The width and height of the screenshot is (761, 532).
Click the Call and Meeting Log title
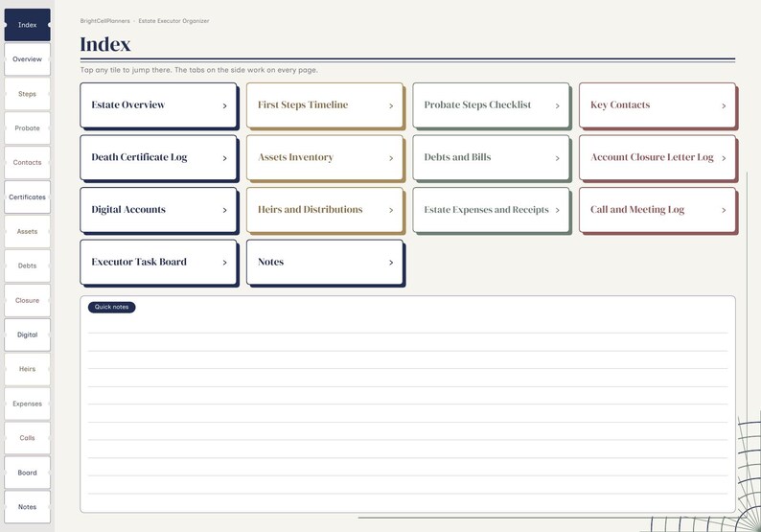tap(637, 210)
